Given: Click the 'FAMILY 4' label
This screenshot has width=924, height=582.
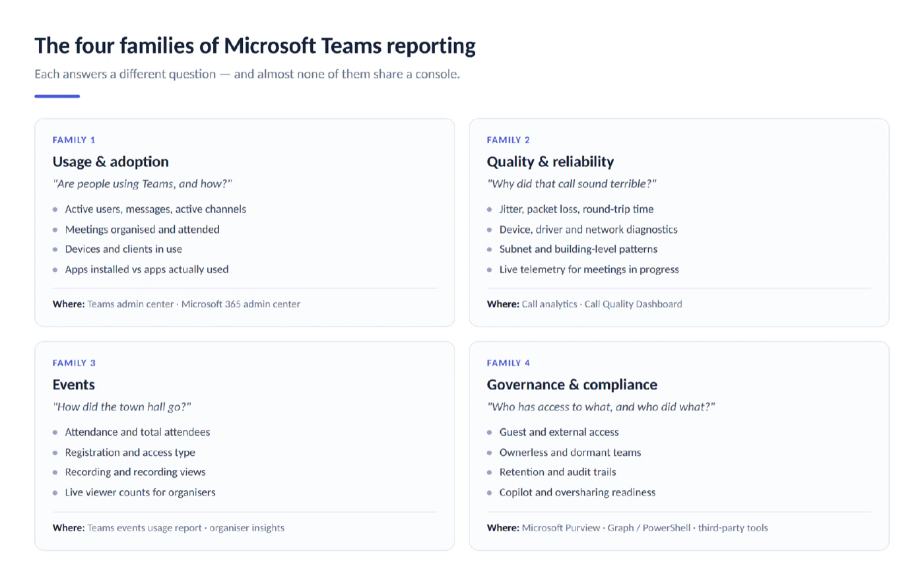Looking at the screenshot, I should click(508, 363).
